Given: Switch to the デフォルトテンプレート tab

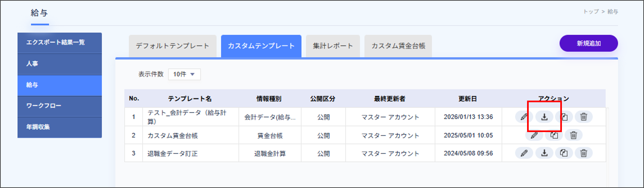Looking at the screenshot, I should coord(173,46).
